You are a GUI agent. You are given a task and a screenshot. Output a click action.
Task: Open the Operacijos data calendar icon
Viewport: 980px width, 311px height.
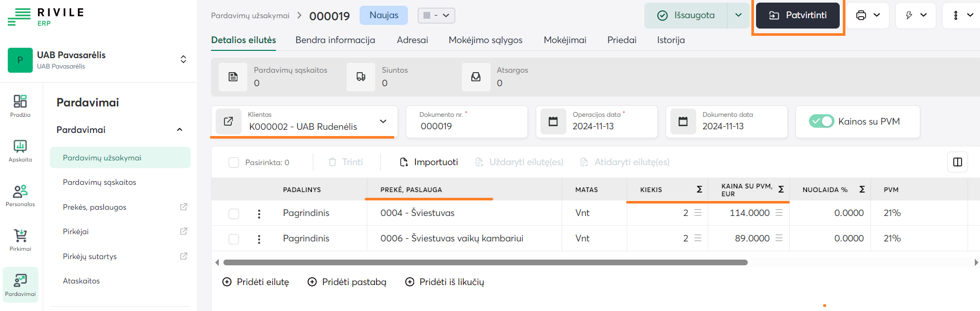553,121
